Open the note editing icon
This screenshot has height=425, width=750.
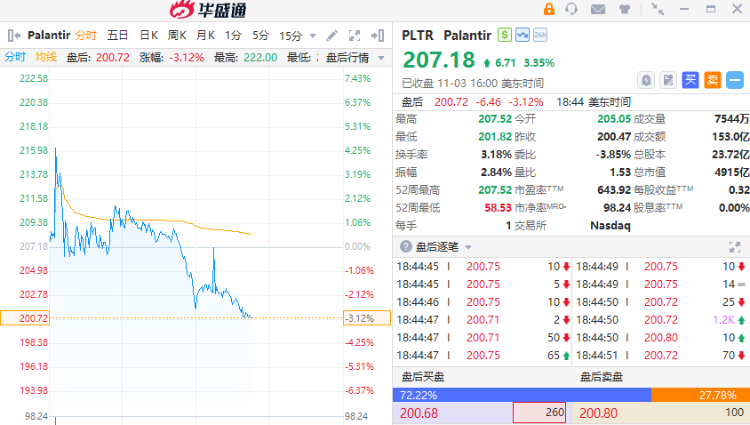pyautogui.click(x=668, y=80)
